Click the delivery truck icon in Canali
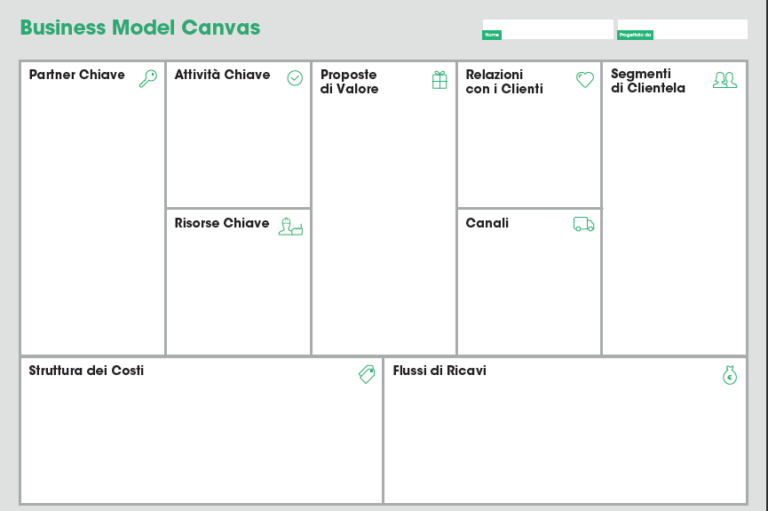 pyautogui.click(x=584, y=224)
